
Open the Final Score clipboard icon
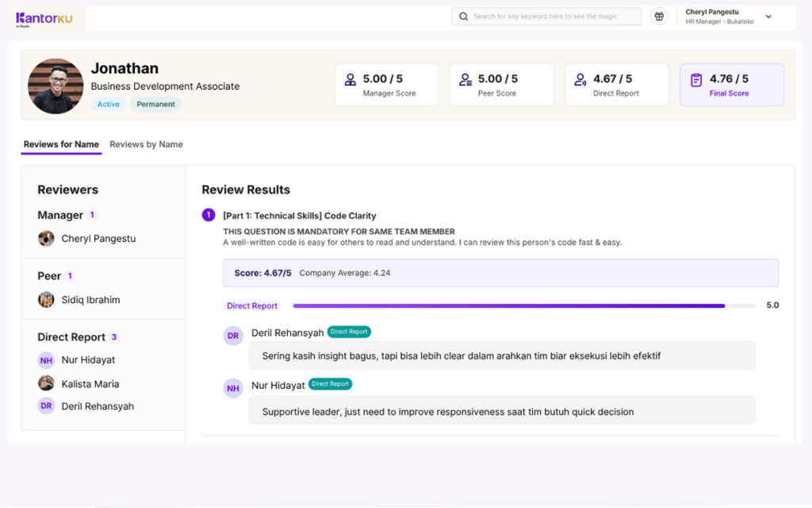coord(695,79)
